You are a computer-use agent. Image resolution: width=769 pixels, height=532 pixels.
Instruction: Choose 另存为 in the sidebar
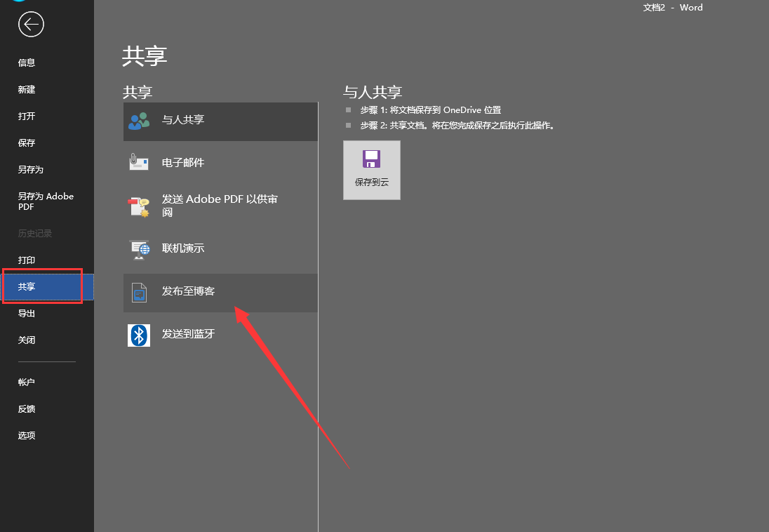tap(30, 169)
